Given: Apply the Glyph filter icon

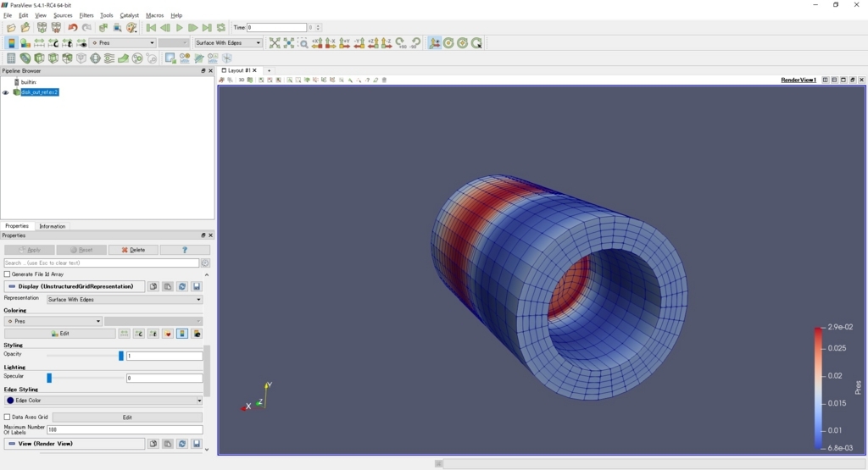Looking at the screenshot, I should point(95,58).
